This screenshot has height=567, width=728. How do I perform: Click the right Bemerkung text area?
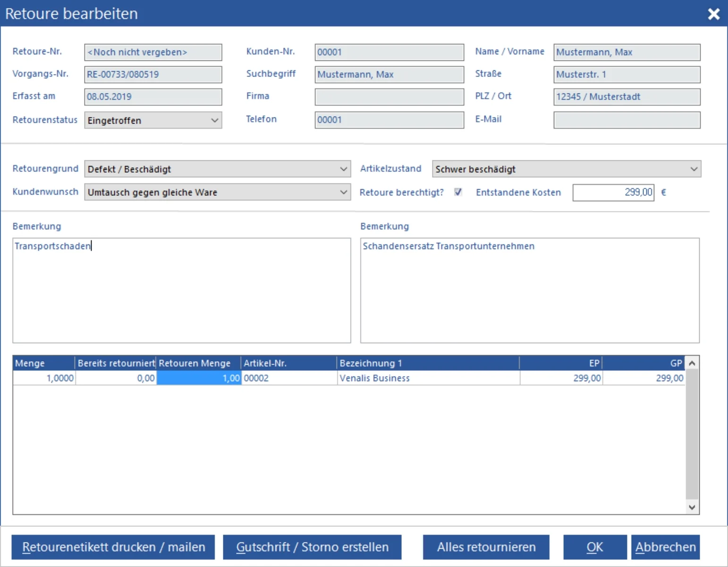click(530, 290)
